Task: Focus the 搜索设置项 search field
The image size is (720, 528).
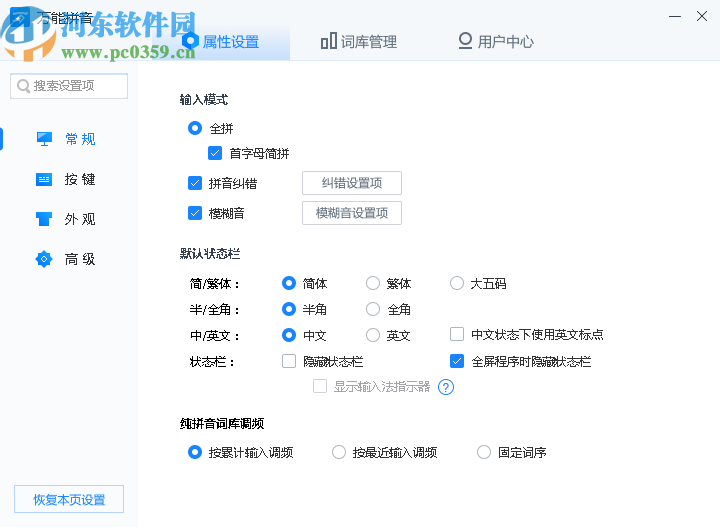Action: pos(69,86)
